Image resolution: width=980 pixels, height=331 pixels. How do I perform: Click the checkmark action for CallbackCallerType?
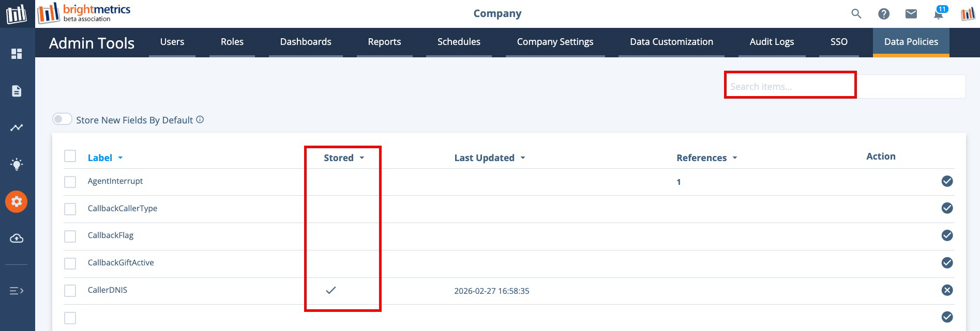coord(947,208)
